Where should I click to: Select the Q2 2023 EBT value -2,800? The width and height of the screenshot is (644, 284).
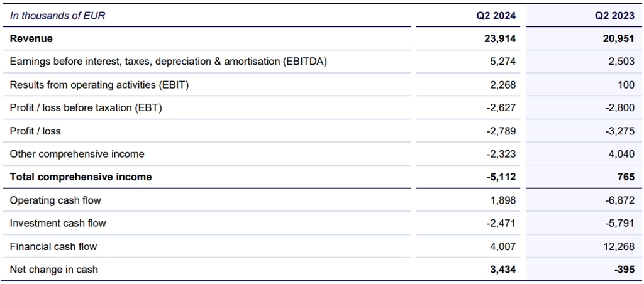tap(620, 108)
